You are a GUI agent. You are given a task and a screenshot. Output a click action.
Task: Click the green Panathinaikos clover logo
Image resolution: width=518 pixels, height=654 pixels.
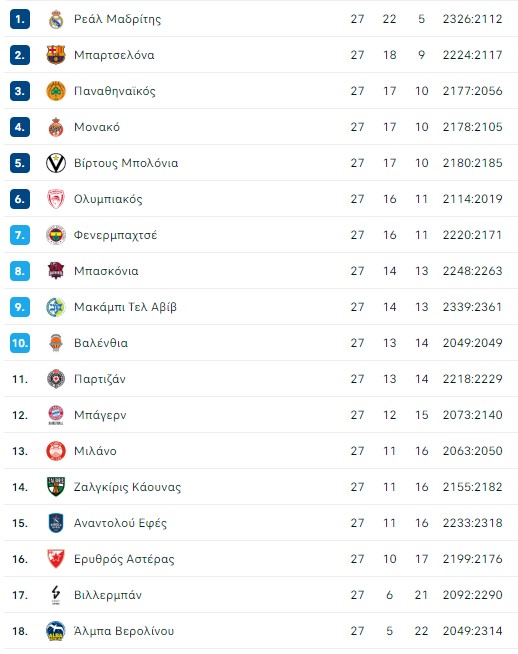[x=56, y=91]
